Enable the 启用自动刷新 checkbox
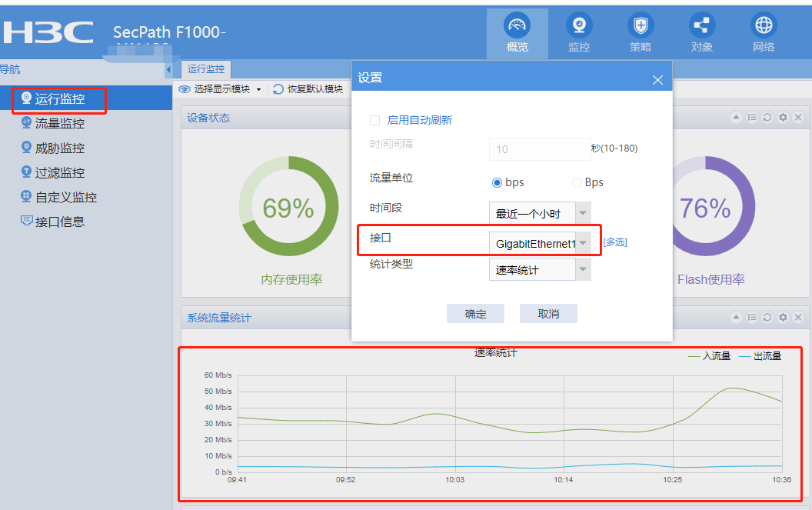The image size is (812, 510). [375, 120]
